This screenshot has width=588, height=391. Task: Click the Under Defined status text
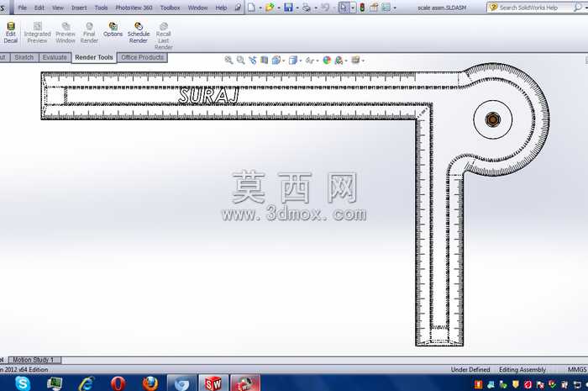pyautogui.click(x=470, y=369)
